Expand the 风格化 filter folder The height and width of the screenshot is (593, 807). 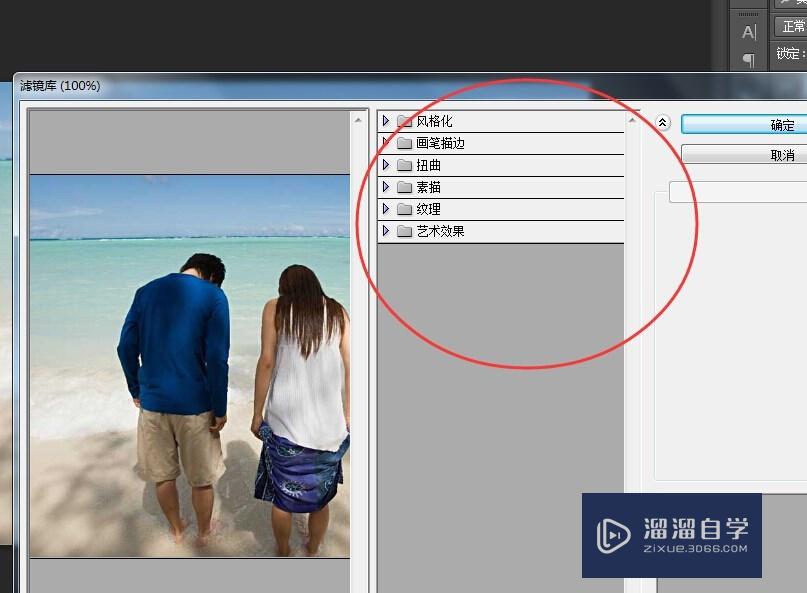pyautogui.click(x=385, y=121)
